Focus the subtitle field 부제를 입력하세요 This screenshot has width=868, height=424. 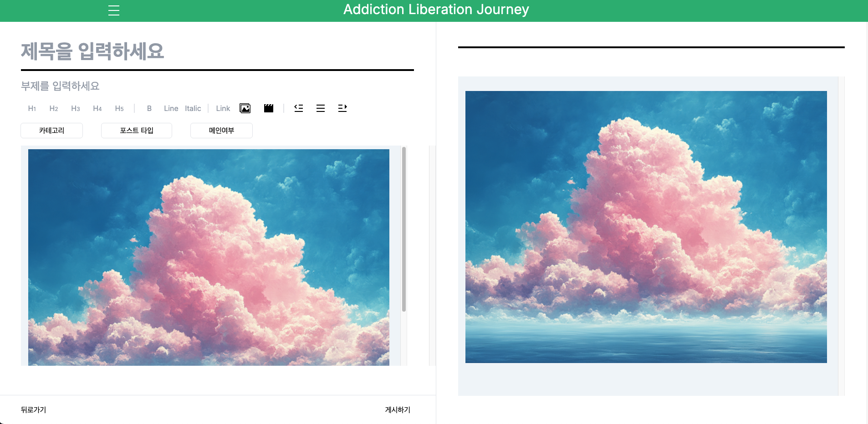(217, 86)
